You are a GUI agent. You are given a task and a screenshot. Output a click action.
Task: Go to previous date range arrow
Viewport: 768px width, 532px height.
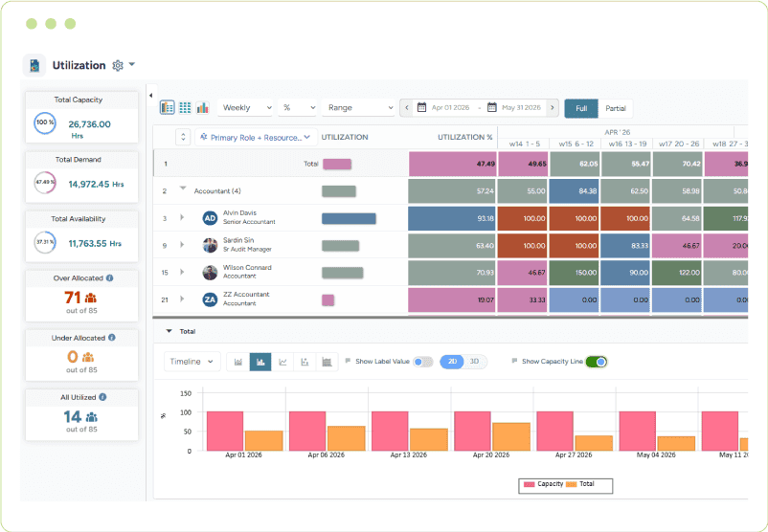pos(407,108)
